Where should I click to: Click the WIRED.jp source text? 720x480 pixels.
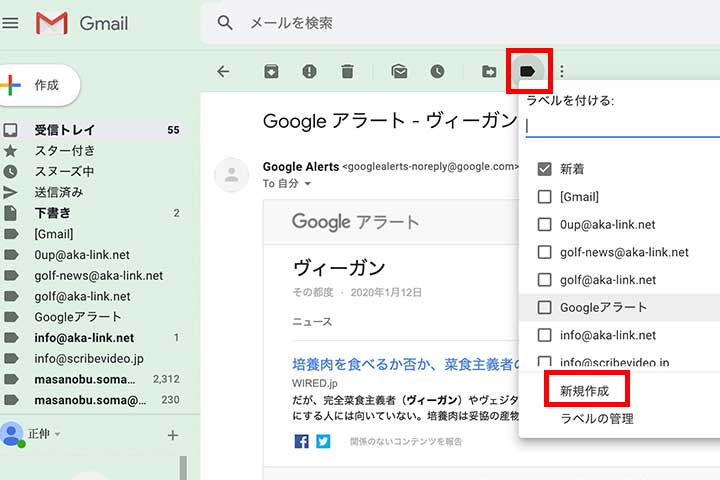pyautogui.click(x=315, y=383)
